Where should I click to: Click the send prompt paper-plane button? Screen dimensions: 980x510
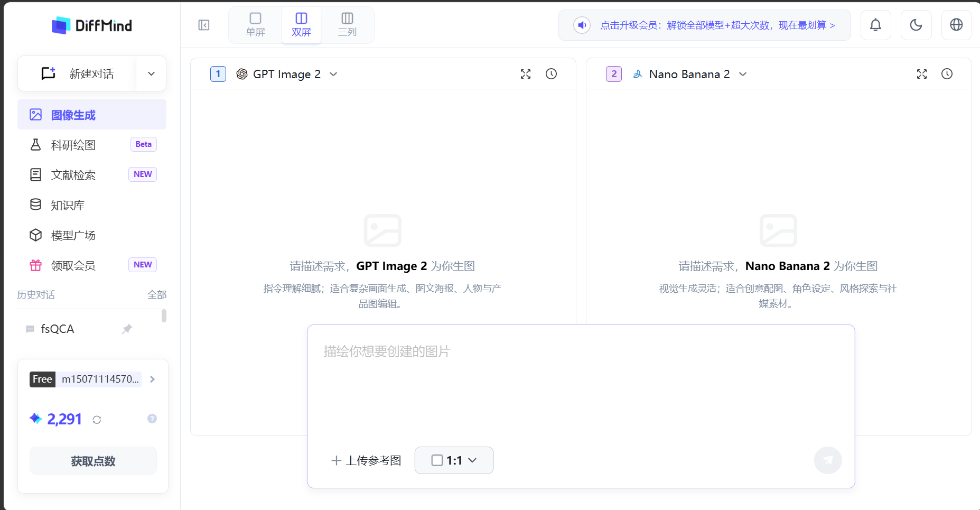(828, 460)
